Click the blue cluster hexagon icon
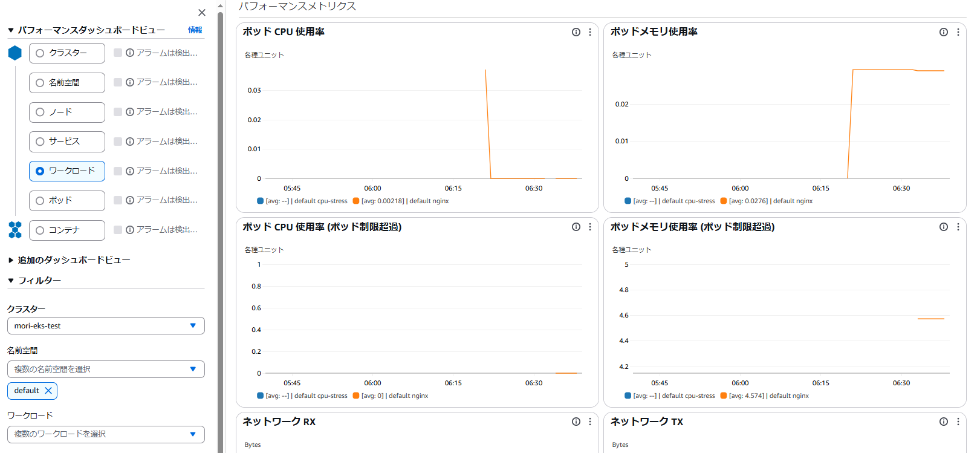 tap(15, 53)
